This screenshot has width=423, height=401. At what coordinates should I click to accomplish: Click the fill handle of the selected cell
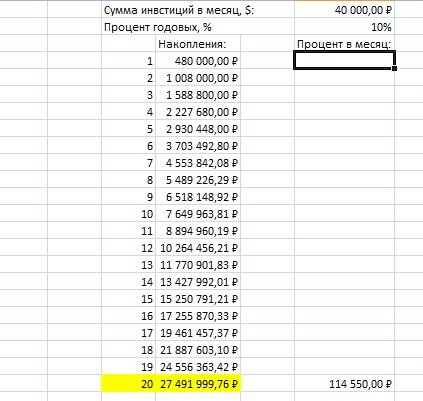pos(395,68)
